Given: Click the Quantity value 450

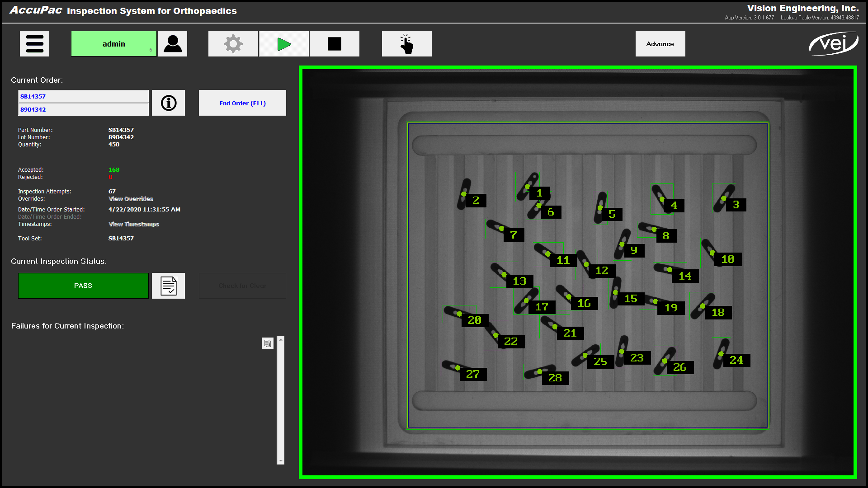Looking at the screenshot, I should (114, 145).
